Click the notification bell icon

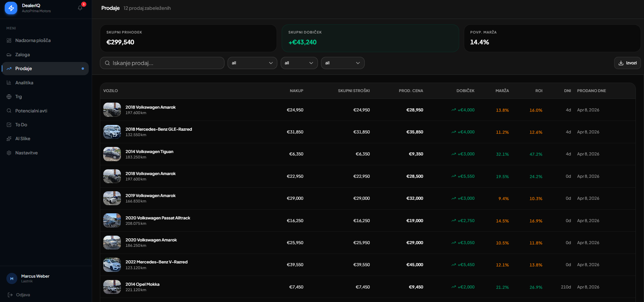[80, 8]
